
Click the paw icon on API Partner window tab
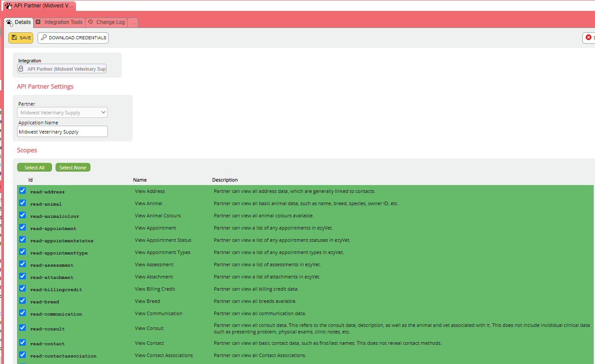(8, 6)
